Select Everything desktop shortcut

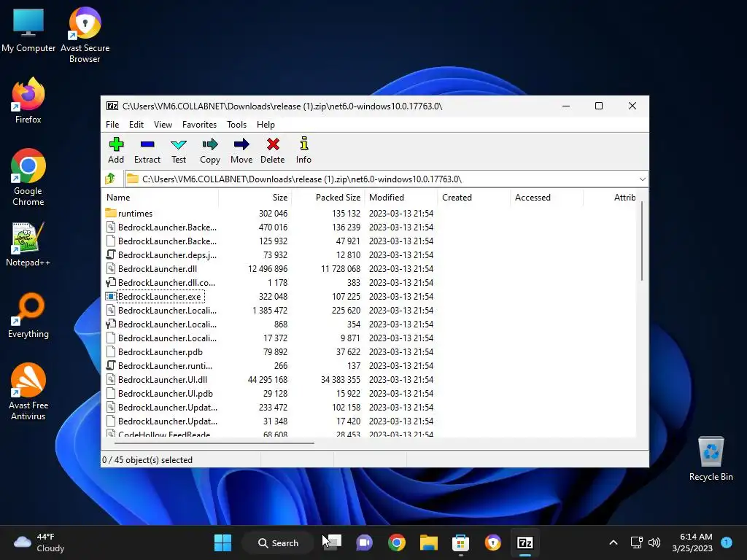[28, 315]
